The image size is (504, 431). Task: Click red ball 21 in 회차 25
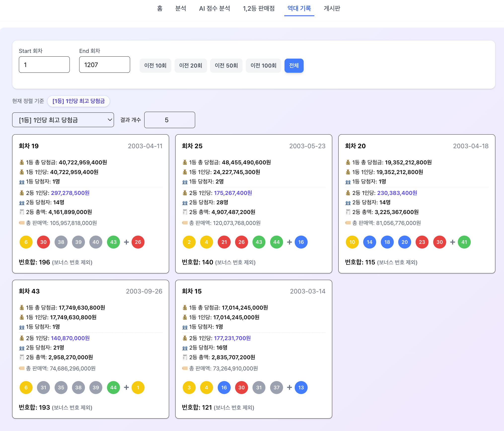[224, 242]
